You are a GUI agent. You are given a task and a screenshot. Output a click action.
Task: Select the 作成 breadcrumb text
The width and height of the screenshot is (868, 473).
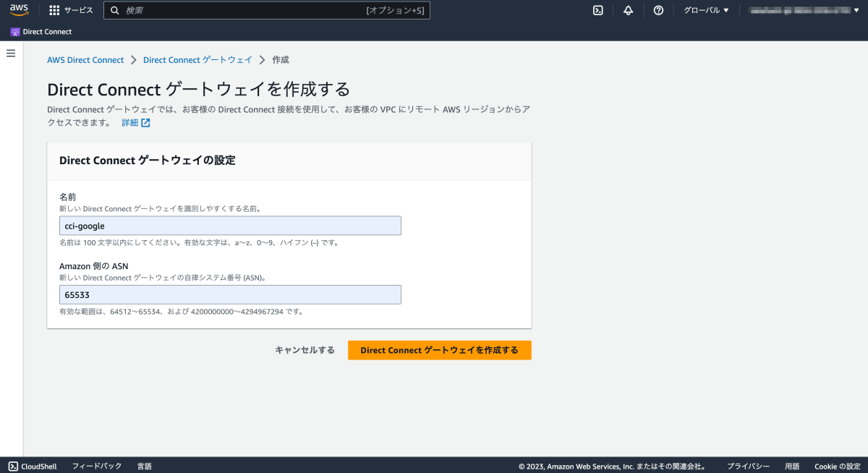[281, 60]
